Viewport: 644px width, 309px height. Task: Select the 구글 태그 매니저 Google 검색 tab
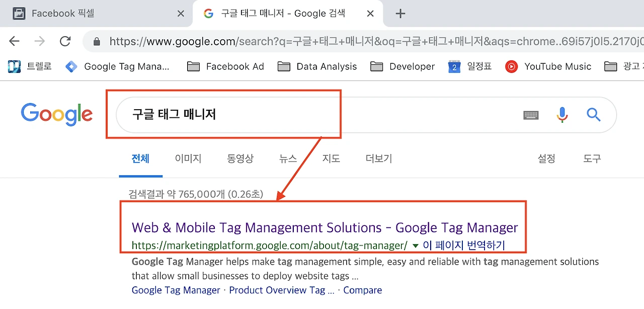288,14
